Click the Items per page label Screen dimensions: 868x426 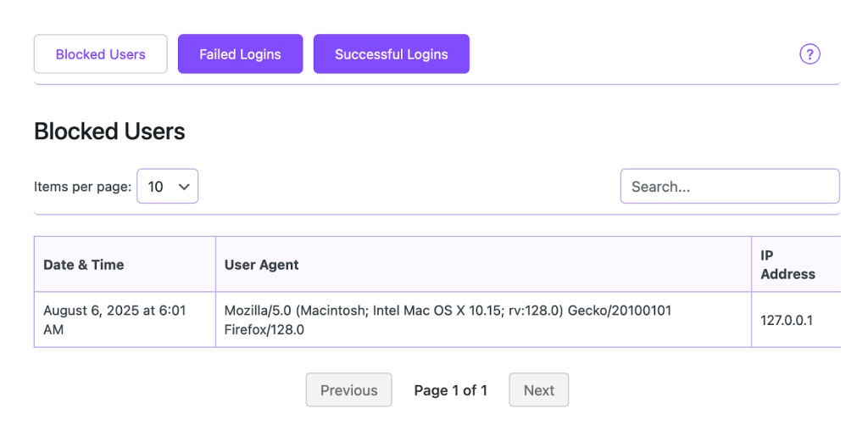tap(82, 187)
